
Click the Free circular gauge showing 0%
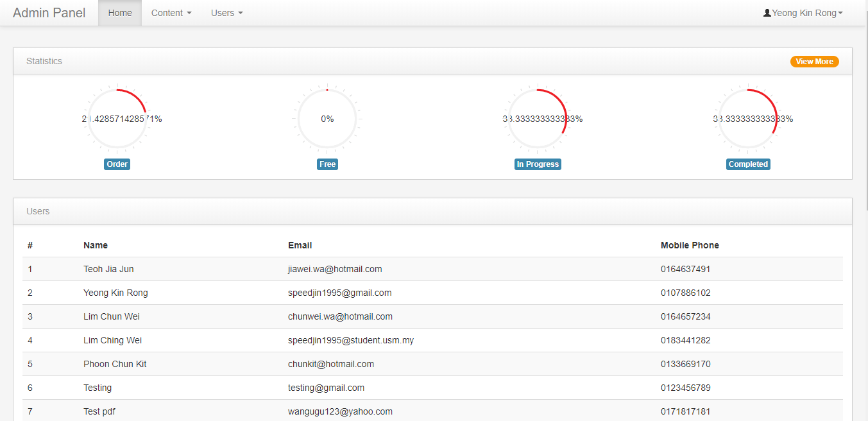(x=327, y=119)
